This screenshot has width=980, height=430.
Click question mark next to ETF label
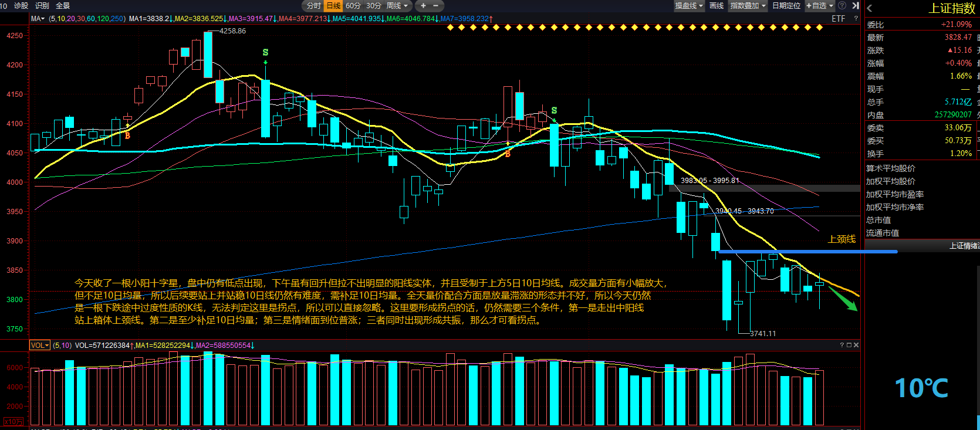(856, 19)
